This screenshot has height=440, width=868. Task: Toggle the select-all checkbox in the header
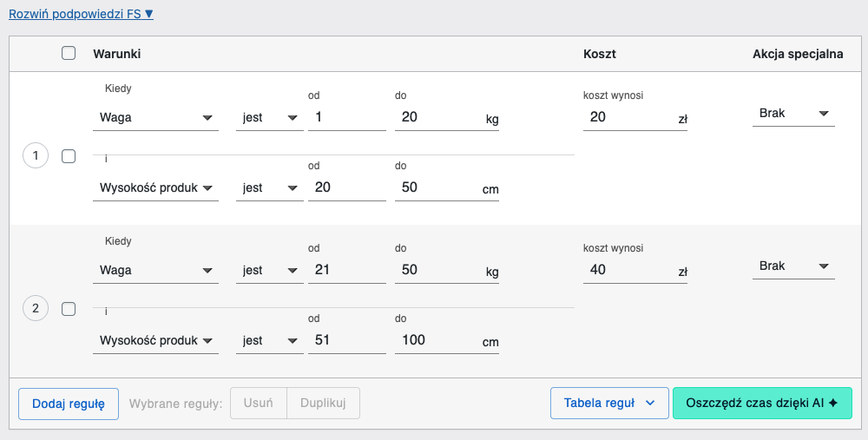pos(69,53)
